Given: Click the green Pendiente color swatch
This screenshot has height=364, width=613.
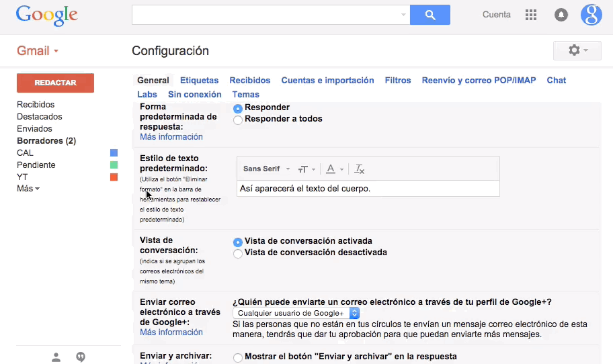Looking at the screenshot, I should tap(114, 165).
